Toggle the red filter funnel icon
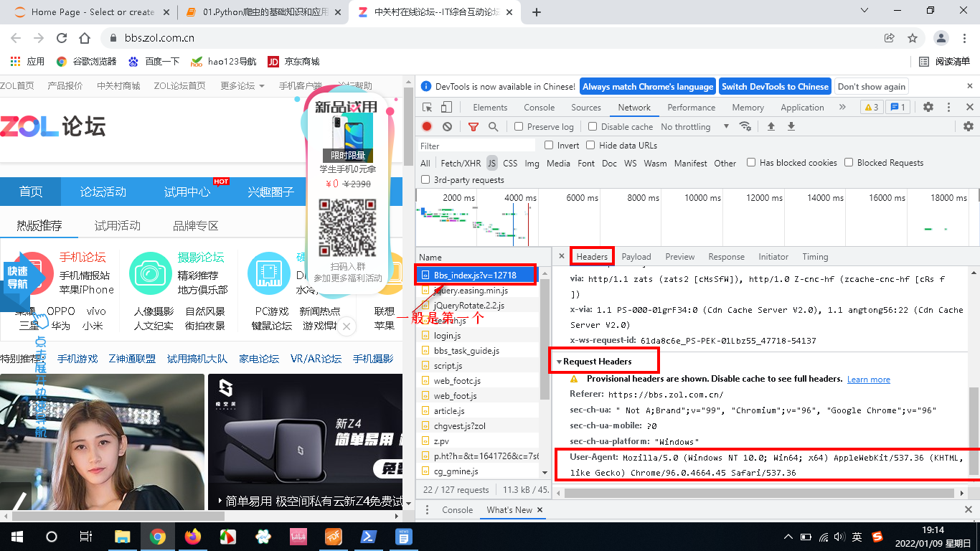 click(x=473, y=126)
